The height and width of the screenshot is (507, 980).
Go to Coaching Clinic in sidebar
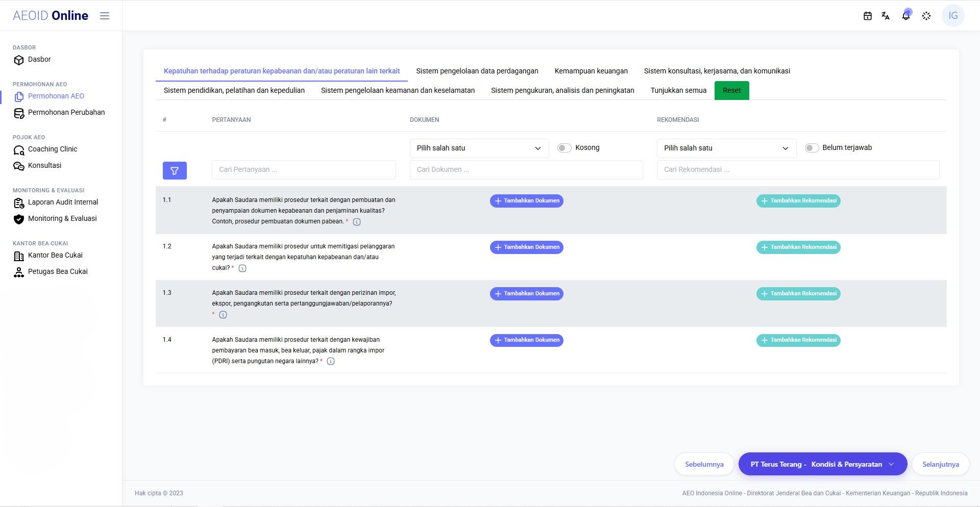[x=53, y=149]
